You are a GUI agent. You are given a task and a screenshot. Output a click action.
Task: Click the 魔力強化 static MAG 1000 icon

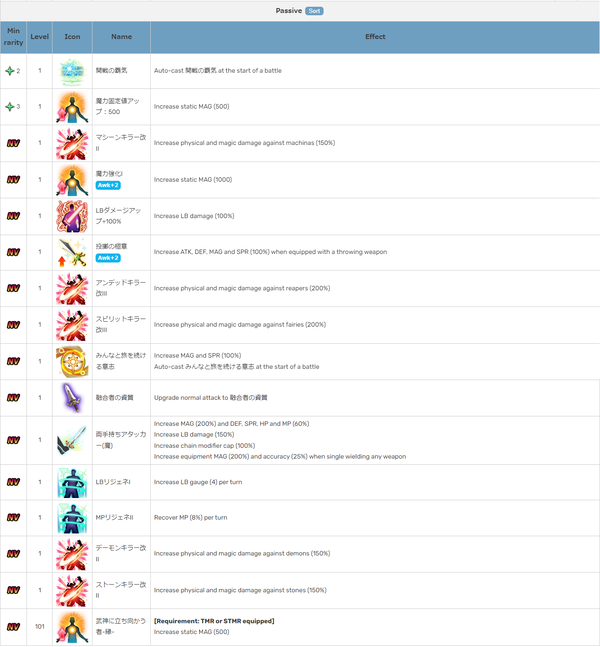pos(72,179)
